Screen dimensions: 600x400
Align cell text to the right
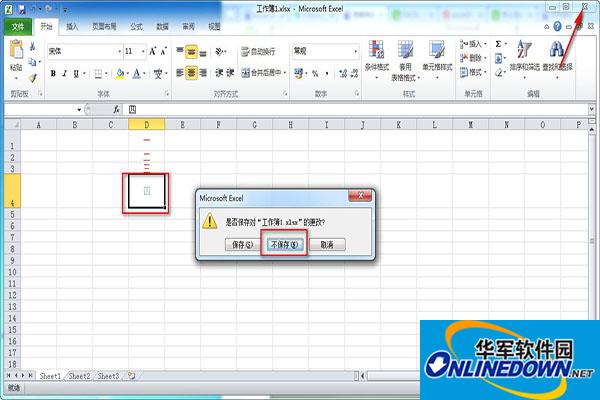(203, 73)
